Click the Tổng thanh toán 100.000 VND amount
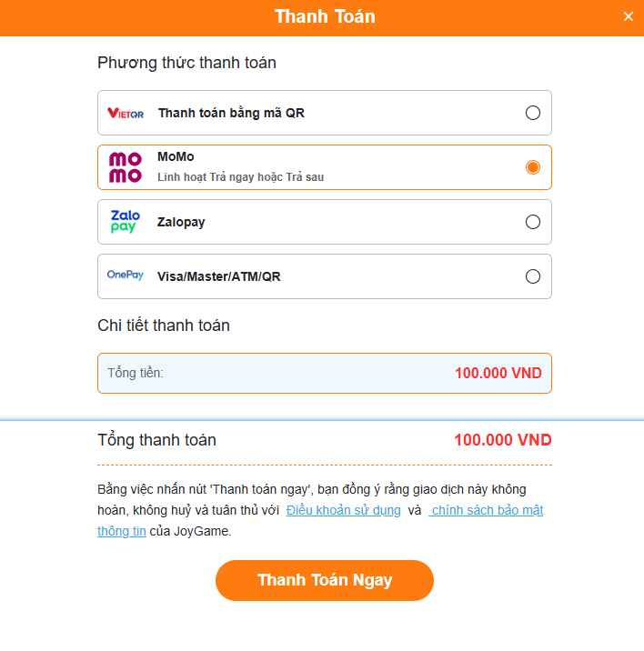This screenshot has width=644, height=651. (502, 441)
